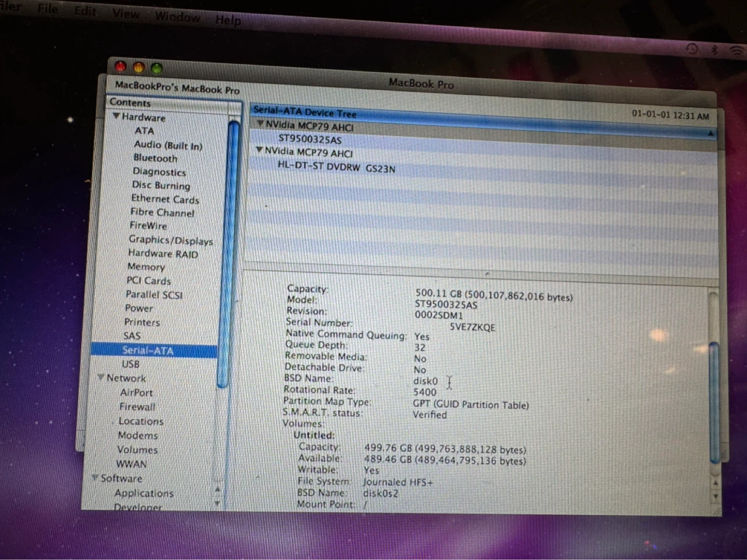
Task: Click the details pane scroll up arrow
Action: [716, 482]
